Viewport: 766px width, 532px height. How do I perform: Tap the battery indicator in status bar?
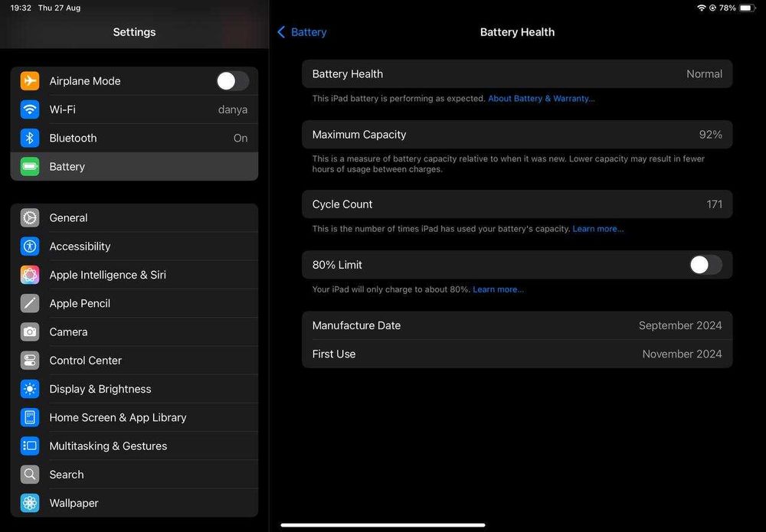(x=747, y=8)
